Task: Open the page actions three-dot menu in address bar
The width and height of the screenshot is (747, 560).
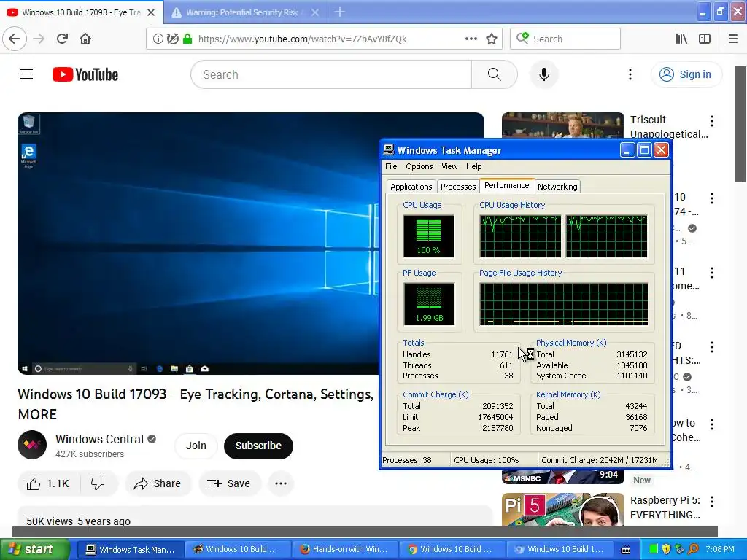Action: click(471, 39)
